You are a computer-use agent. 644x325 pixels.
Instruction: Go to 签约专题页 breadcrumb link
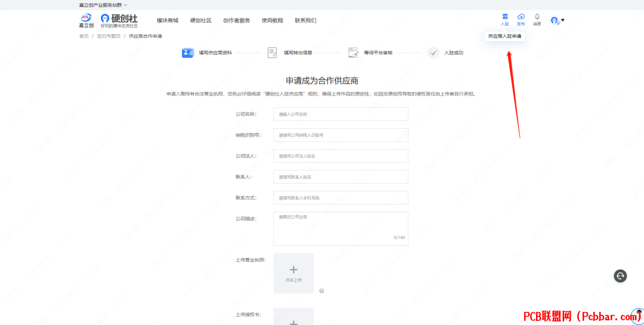click(109, 36)
